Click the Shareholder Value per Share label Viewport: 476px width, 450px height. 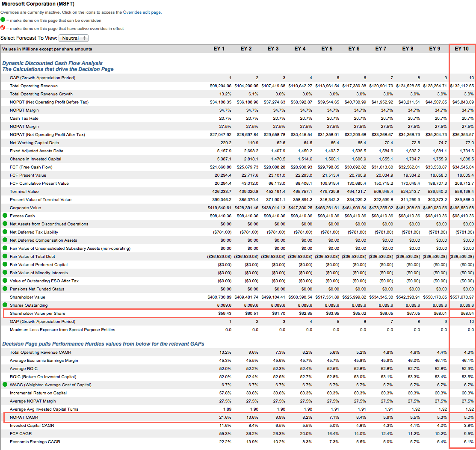click(37, 314)
